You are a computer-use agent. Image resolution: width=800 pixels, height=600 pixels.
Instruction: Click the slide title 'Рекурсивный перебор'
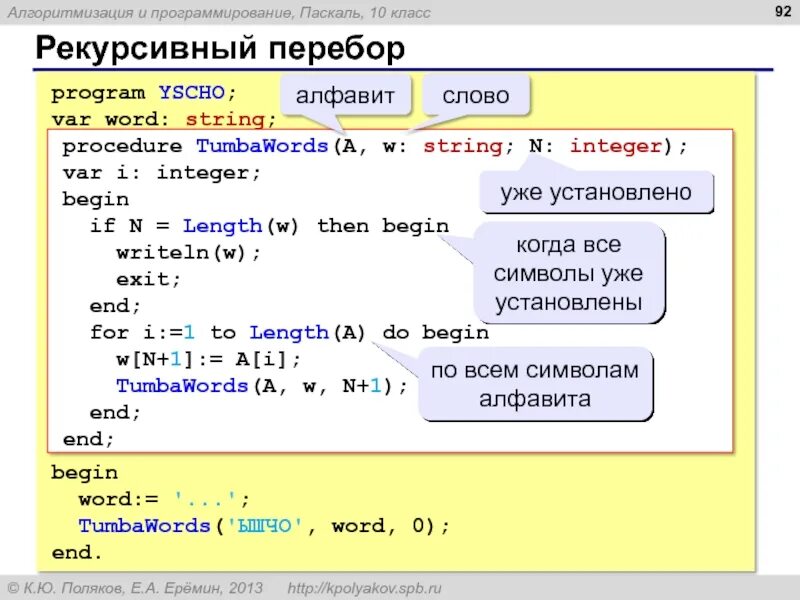coord(220,48)
